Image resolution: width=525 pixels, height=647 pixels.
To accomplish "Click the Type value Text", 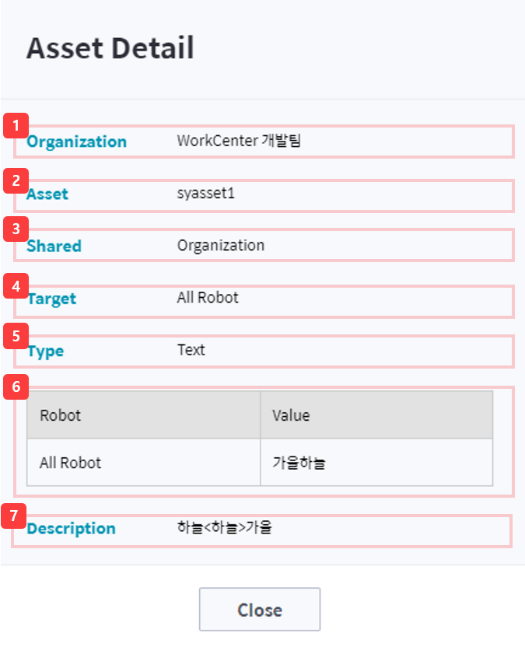I will pos(191,350).
